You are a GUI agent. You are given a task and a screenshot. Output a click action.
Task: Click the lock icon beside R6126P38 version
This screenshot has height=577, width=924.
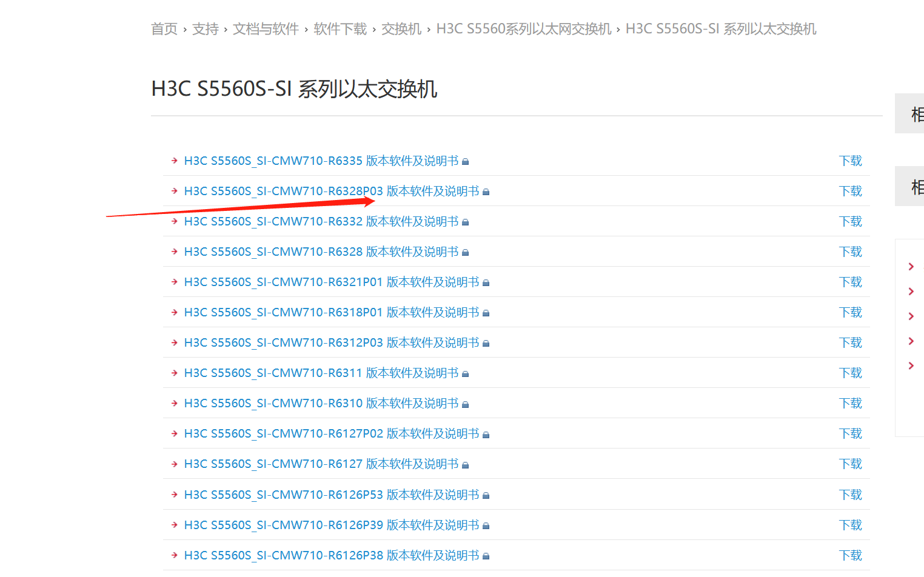coord(486,556)
